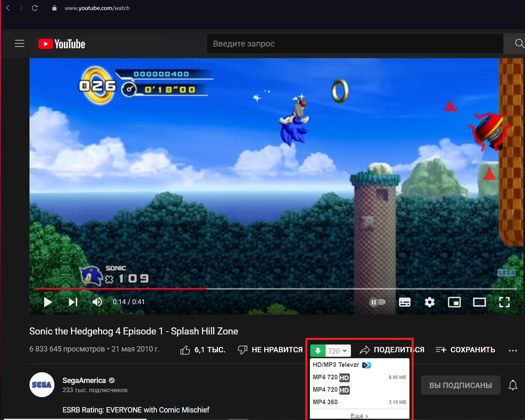Enter fullscreen mode
This screenshot has height=420, width=525.
coord(504,302)
